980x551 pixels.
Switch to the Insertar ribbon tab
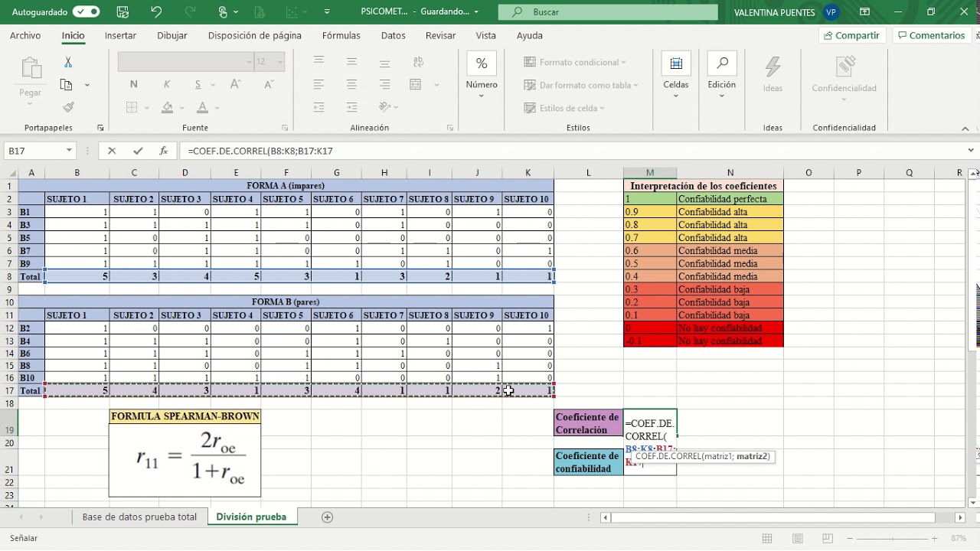pyautogui.click(x=120, y=35)
